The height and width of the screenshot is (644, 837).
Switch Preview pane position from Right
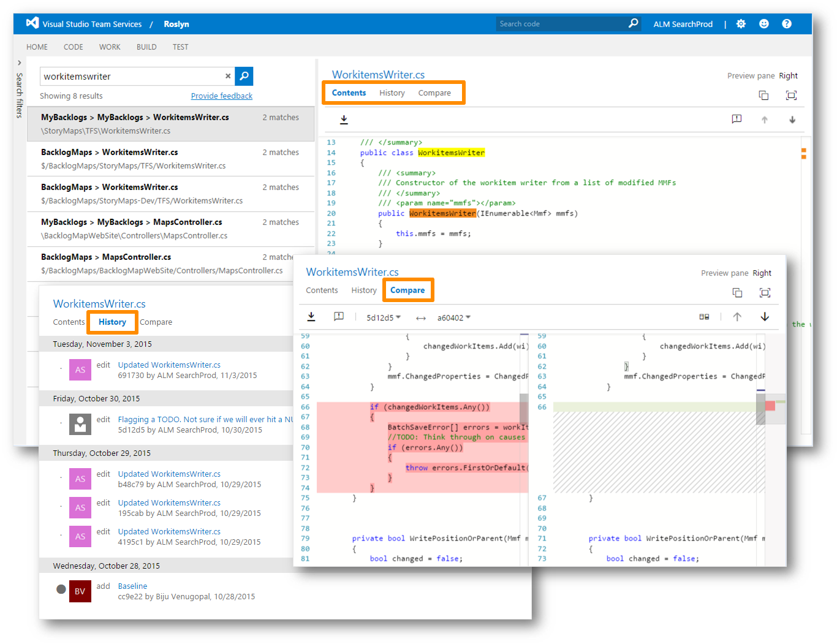(x=762, y=273)
